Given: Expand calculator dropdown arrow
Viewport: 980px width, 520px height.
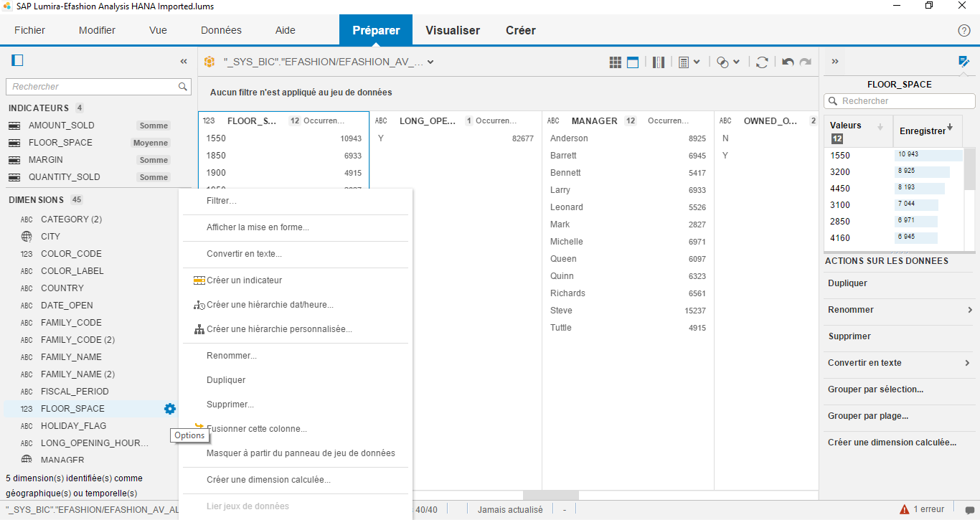Looking at the screenshot, I should 697,62.
